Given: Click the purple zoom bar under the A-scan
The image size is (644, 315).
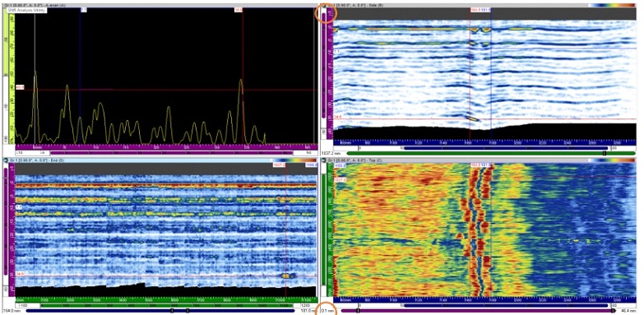Looking at the screenshot, I should click(x=171, y=152).
